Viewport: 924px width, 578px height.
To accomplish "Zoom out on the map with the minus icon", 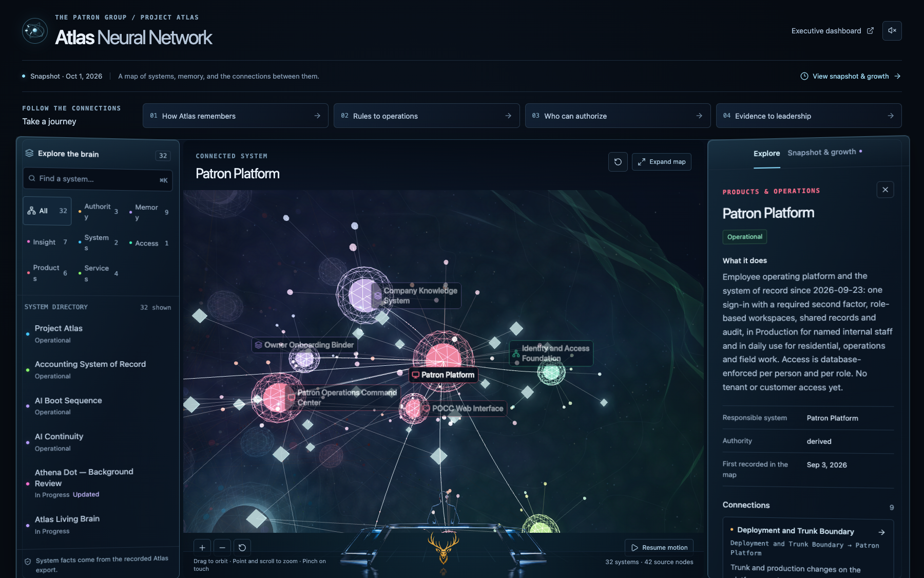I will 222,548.
